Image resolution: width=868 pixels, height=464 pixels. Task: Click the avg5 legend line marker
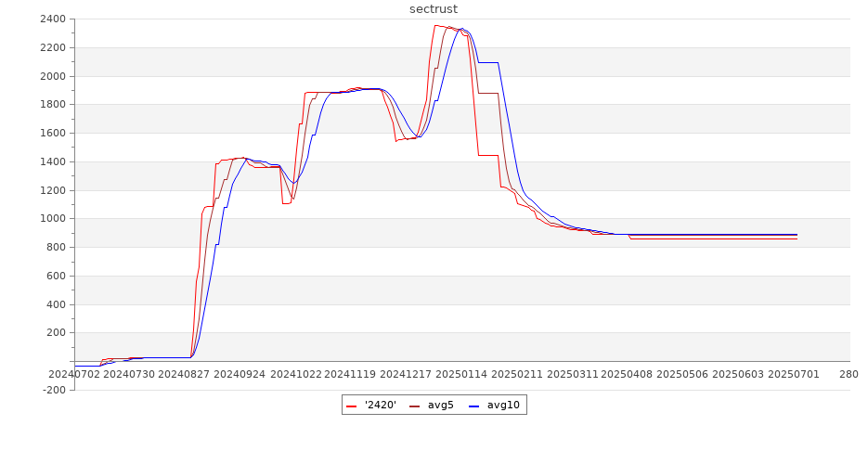[415, 406]
